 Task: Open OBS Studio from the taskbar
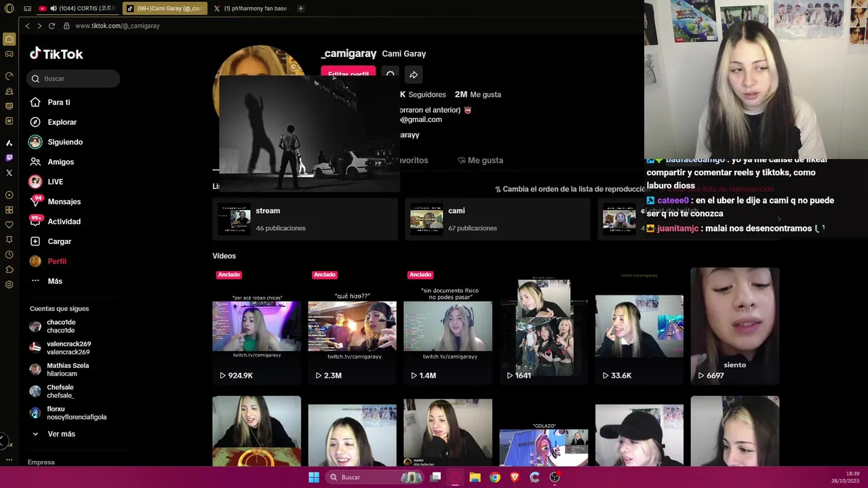click(x=555, y=477)
